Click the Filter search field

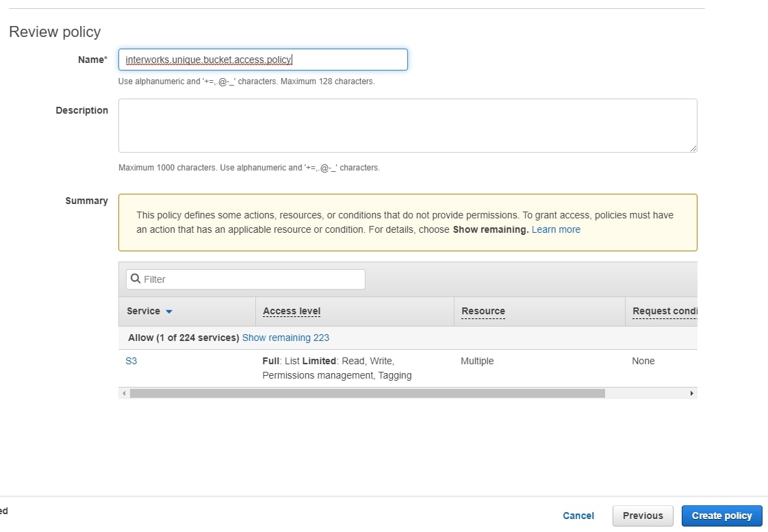click(245, 279)
